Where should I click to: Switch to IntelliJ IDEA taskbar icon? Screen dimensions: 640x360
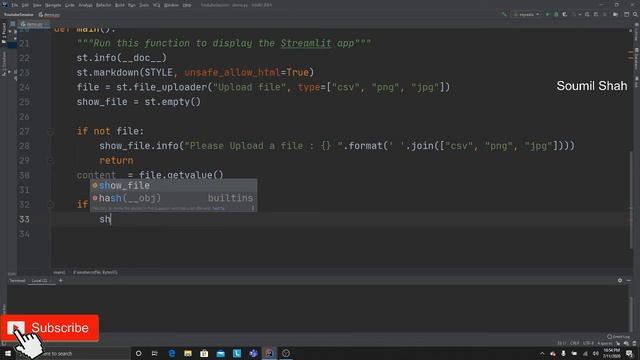click(269, 353)
